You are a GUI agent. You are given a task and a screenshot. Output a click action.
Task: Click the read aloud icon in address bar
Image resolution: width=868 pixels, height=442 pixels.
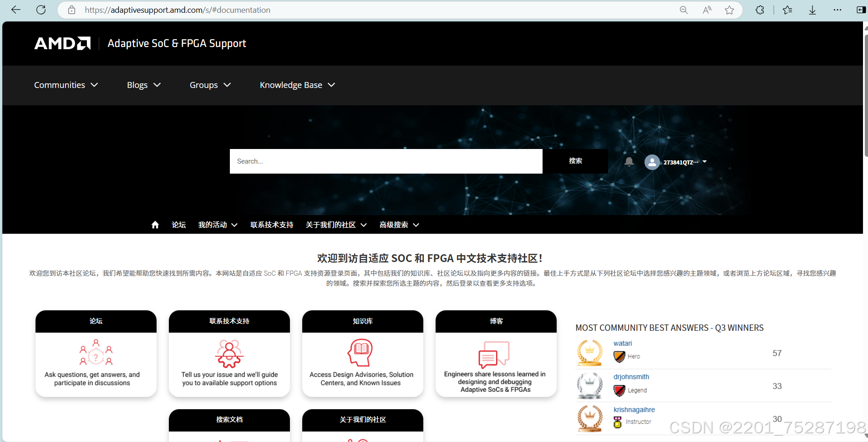point(706,10)
